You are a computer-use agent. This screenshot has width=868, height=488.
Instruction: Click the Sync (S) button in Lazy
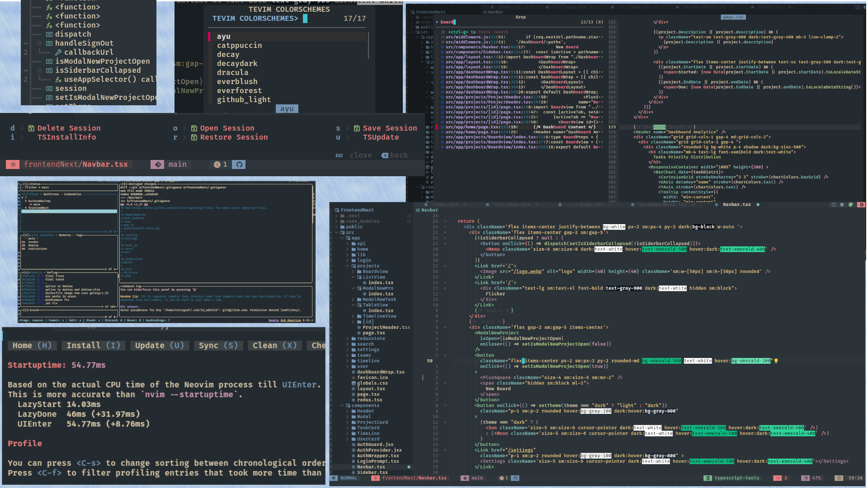(x=218, y=346)
